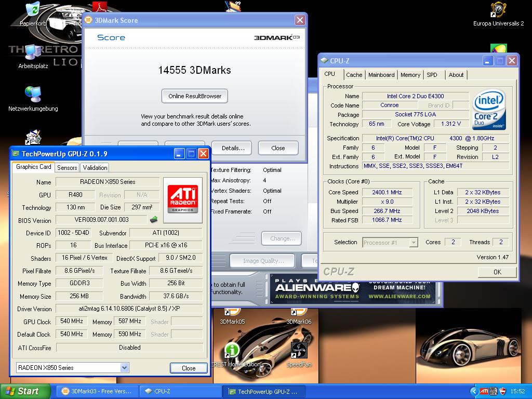
Task: Click the GPU-Z title bar icon
Action: tap(16, 153)
